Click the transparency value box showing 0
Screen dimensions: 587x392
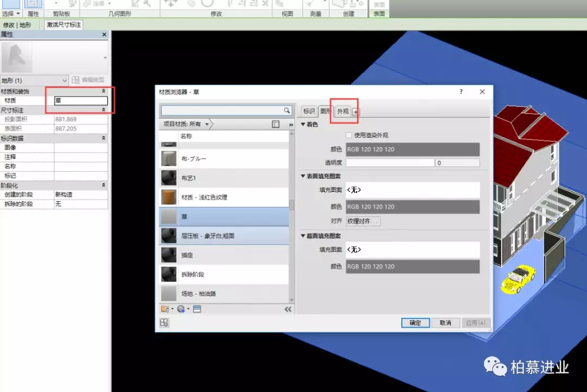(457, 163)
